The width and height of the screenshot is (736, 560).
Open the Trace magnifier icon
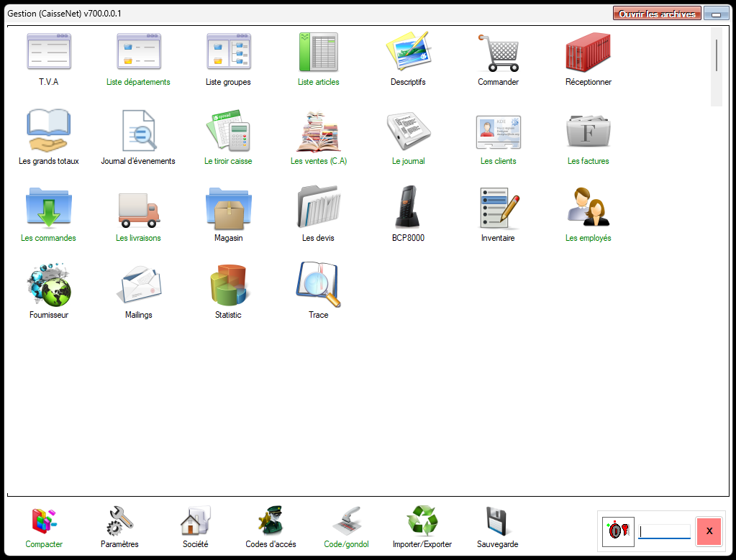point(318,284)
